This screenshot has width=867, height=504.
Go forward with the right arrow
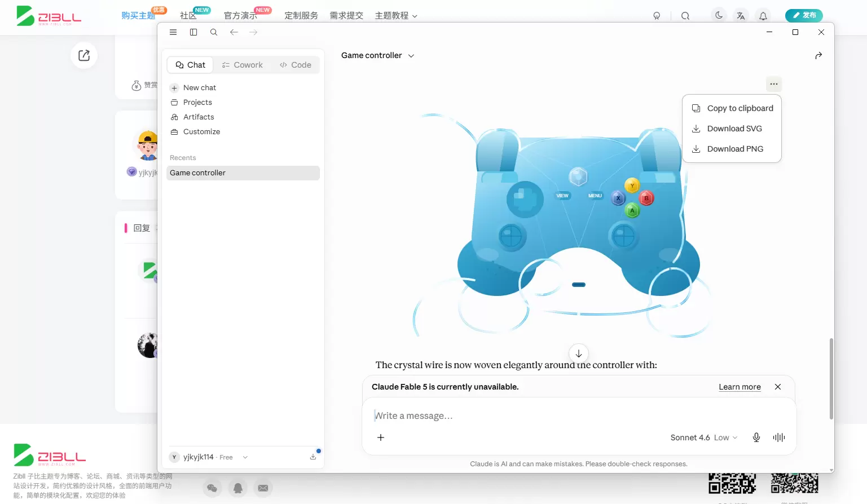point(253,32)
